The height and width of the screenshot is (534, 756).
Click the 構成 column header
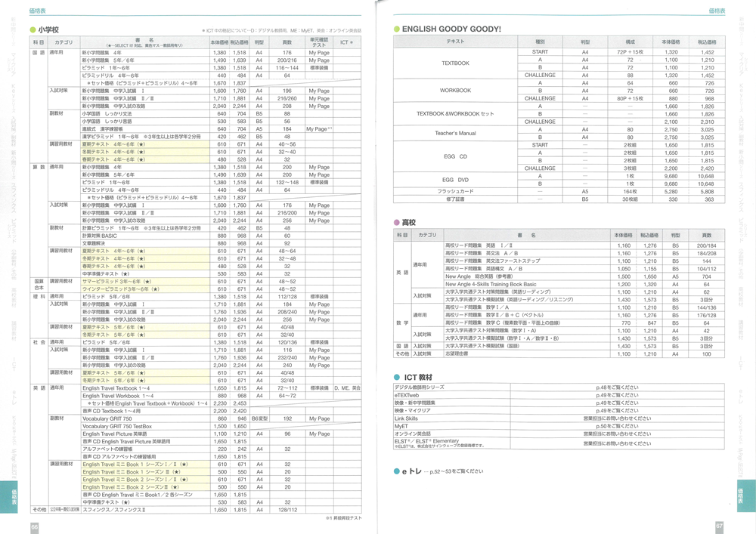pos(630,42)
